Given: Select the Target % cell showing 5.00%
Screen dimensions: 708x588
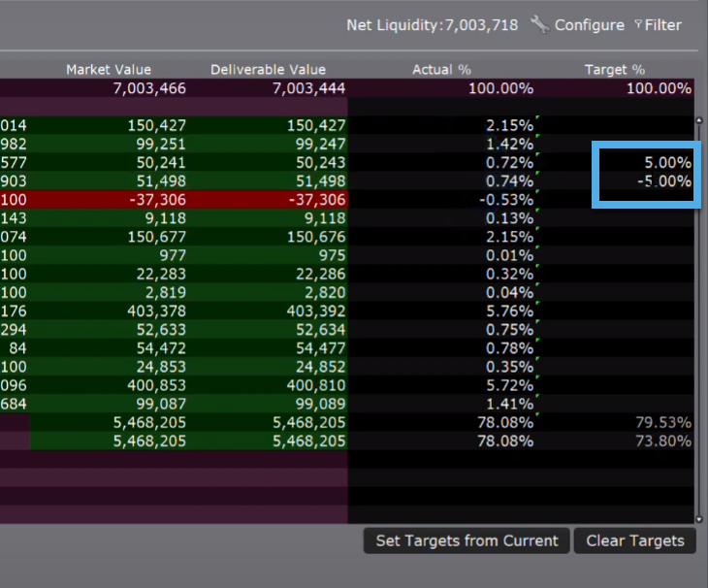Looking at the screenshot, I should (x=645, y=163).
